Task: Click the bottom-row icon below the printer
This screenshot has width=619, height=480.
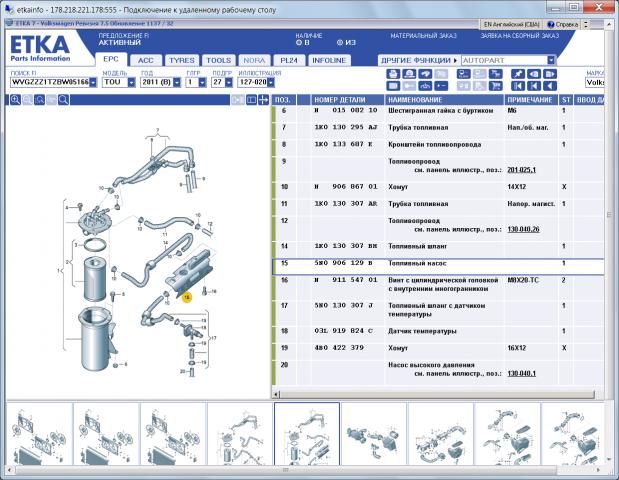Action: point(393,86)
